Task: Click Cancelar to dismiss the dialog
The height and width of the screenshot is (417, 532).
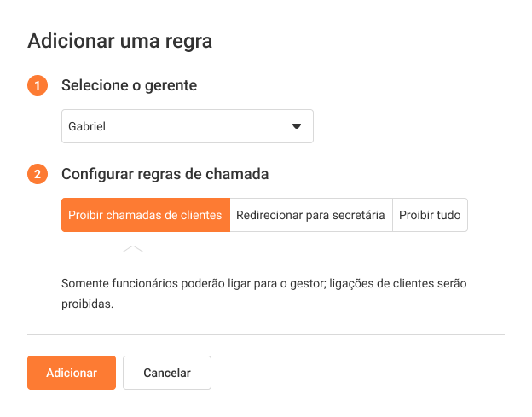Action: 167,373
